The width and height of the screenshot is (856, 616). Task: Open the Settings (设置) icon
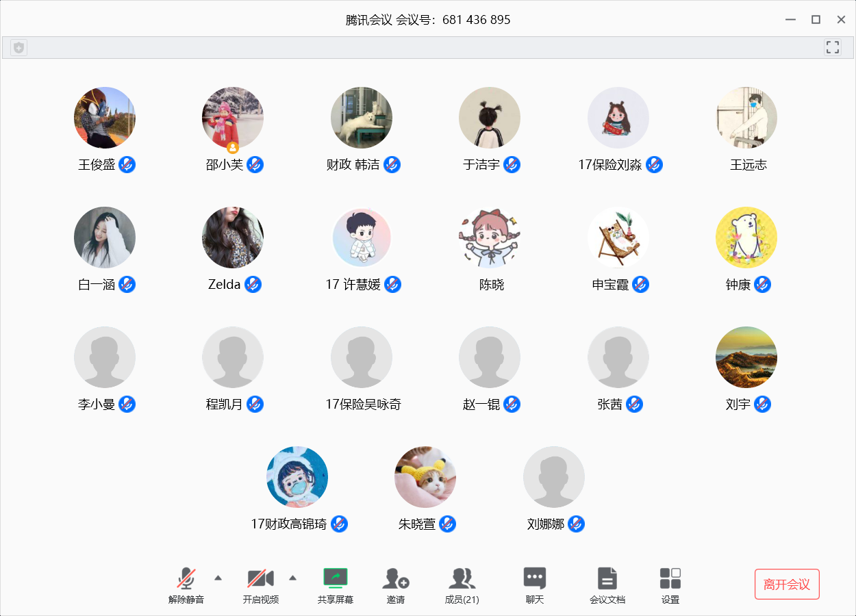670,578
